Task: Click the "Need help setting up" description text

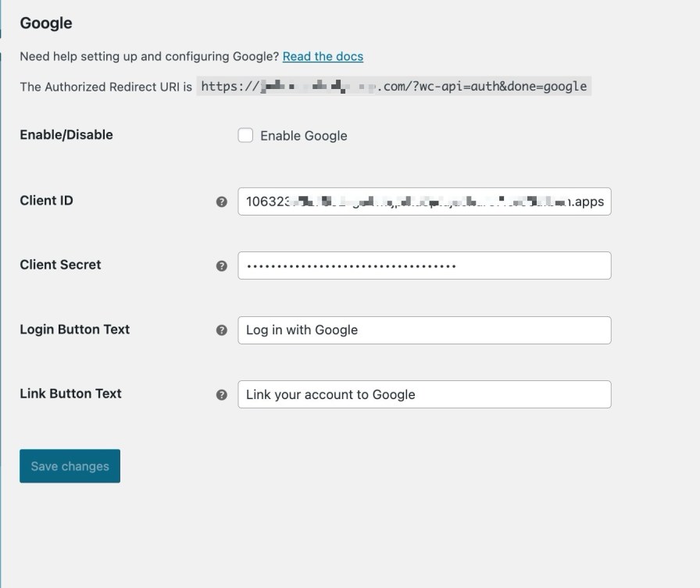Action: [148, 56]
